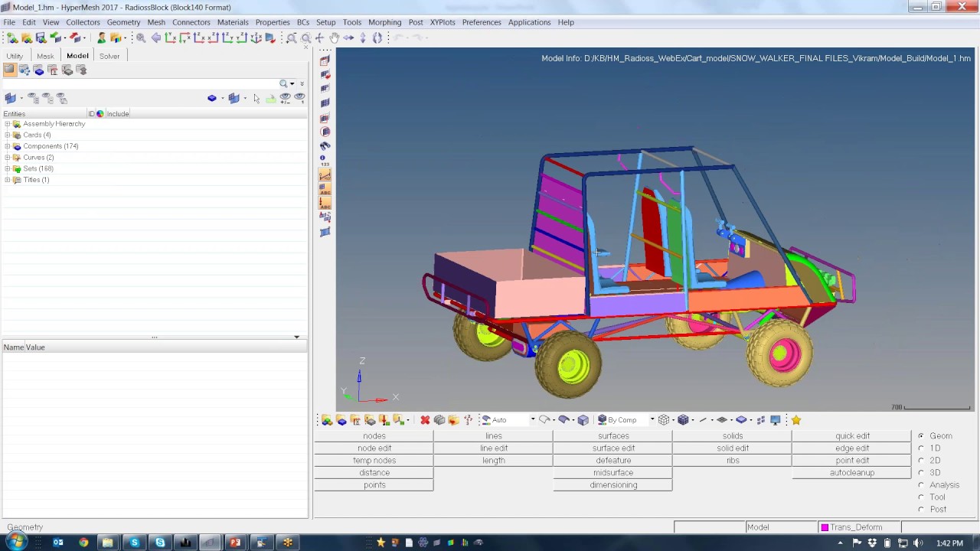Open the surfaces panel
The width and height of the screenshot is (980, 551).
click(x=613, y=436)
